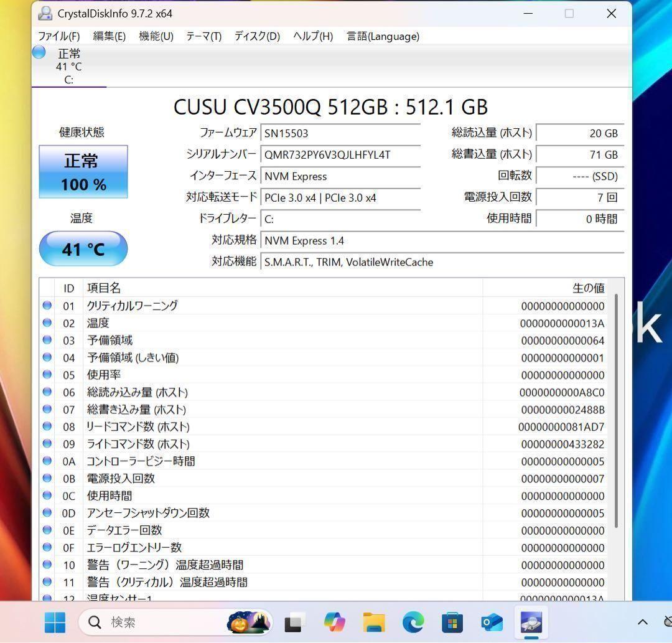This screenshot has height=643, width=672.
Task: Click the blue status dot beside クリティカルワーニング
Action: coord(47,305)
